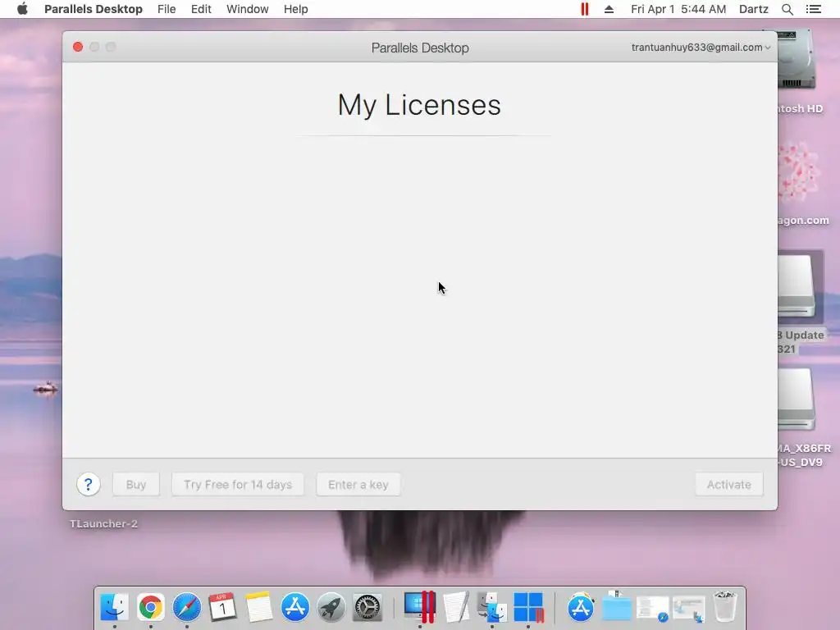Select the pink flower image icon on desktop
The image size is (840, 630).
click(798, 172)
